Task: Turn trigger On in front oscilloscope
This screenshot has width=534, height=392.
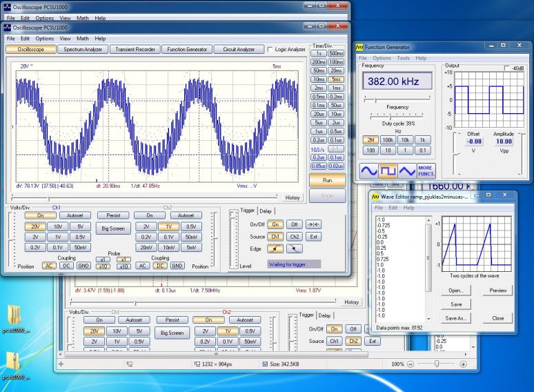Action: pyautogui.click(x=275, y=224)
